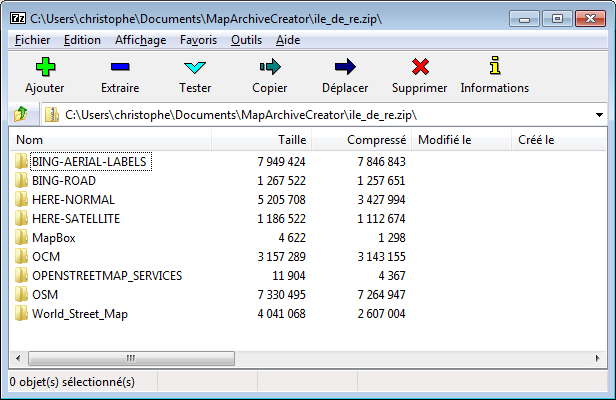
Task: Click folder icon of World_Street_Map
Action: tap(21, 314)
